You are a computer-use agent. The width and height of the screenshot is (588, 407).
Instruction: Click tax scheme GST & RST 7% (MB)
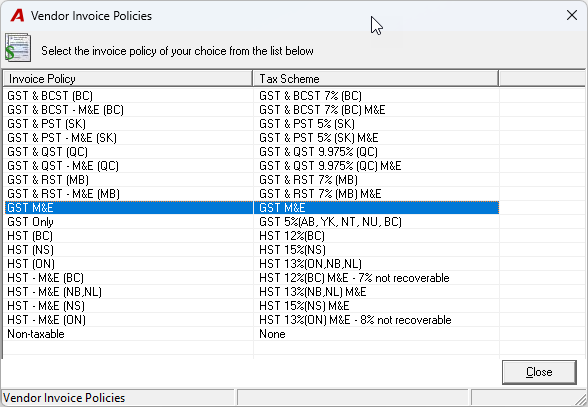(308, 180)
